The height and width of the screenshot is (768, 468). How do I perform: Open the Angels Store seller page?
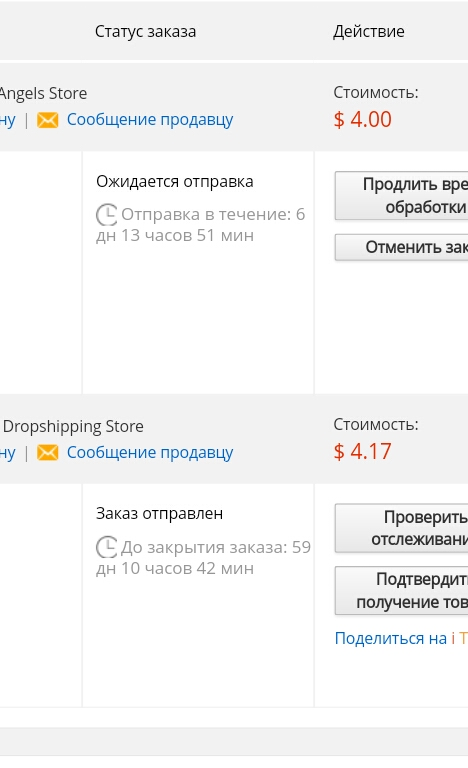(43, 93)
